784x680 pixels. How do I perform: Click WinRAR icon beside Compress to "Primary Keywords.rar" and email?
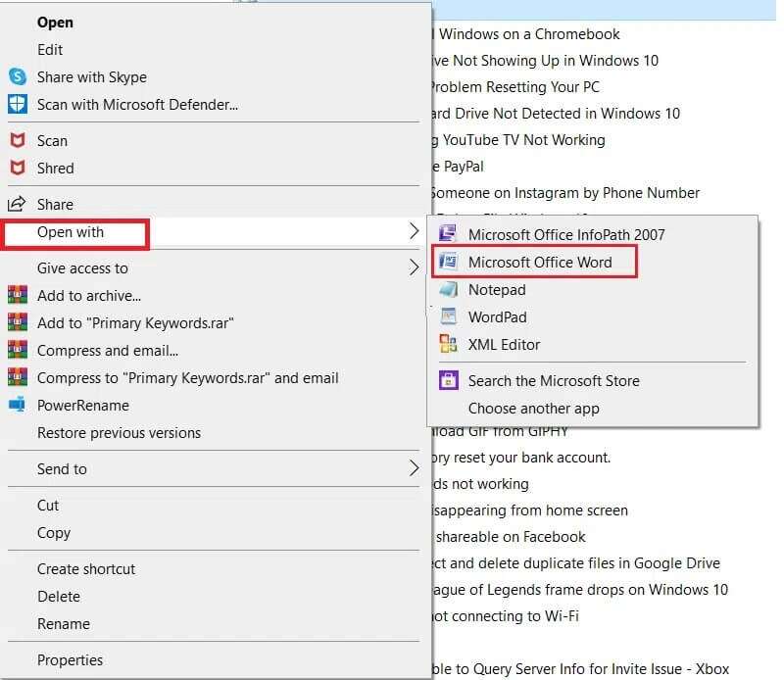[x=18, y=377]
